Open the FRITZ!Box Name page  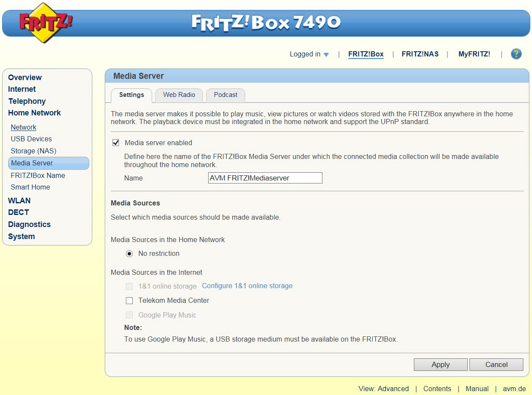38,176
